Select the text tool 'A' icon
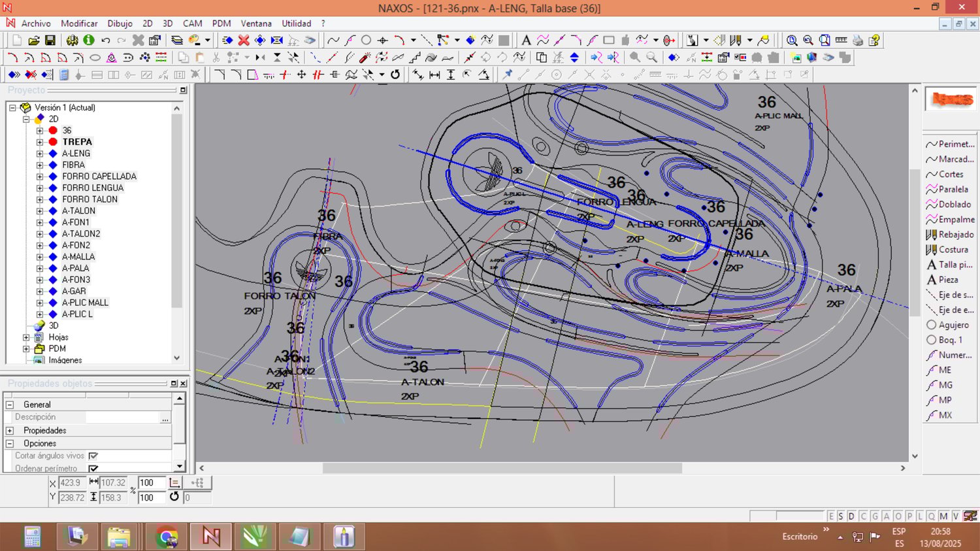The height and width of the screenshot is (551, 980). click(526, 41)
